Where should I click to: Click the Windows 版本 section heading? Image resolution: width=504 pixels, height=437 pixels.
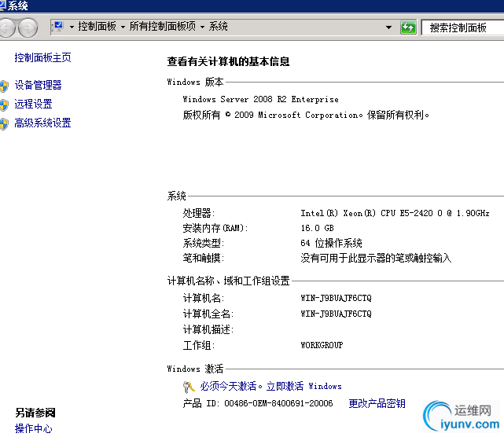coord(195,82)
